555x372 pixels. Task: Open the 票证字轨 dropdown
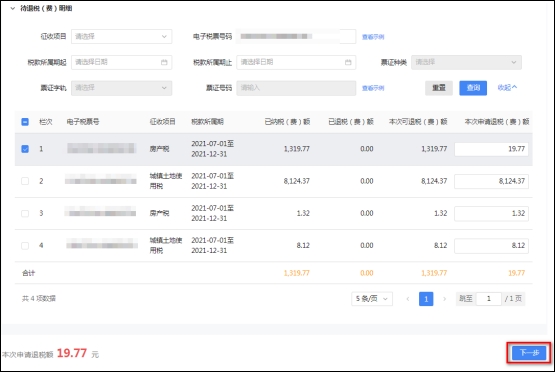click(x=121, y=88)
